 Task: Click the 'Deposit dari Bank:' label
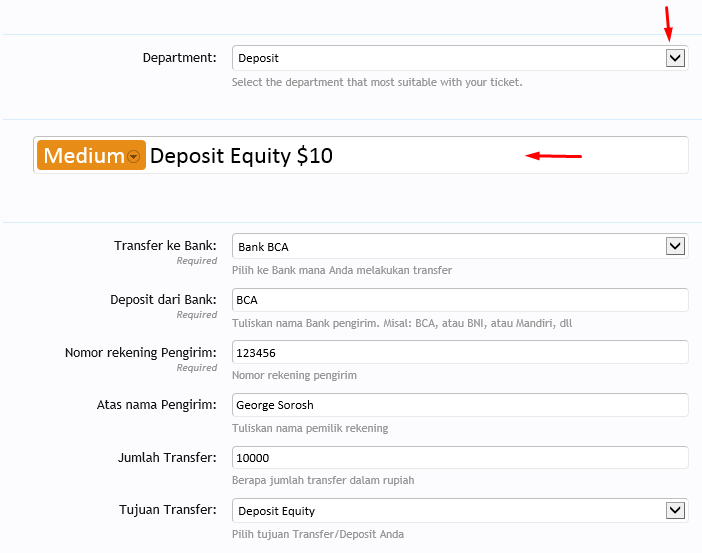[x=163, y=299]
